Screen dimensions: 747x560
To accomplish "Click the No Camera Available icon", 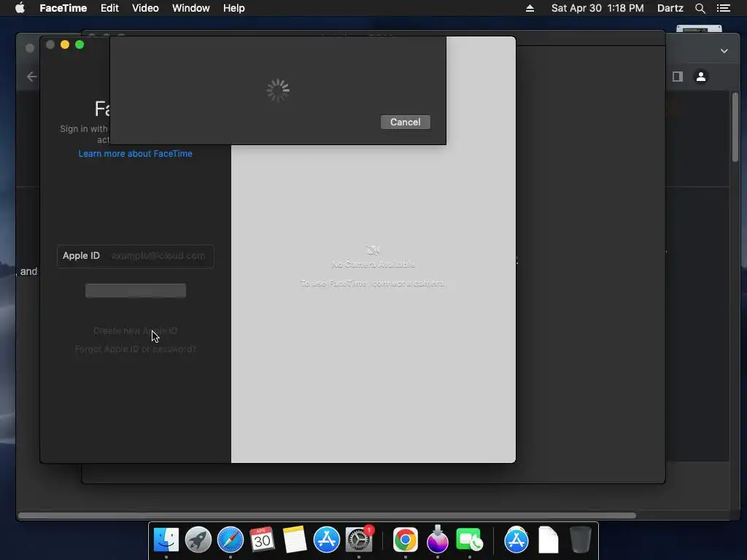I will tap(373, 250).
